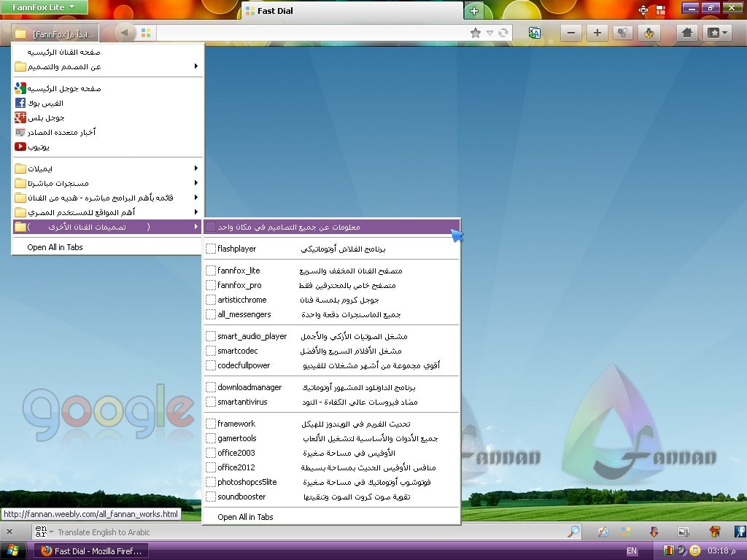Click the blue icon at the bottom-right corner of the bottom bar
This screenshot has width=747, height=560.
(x=740, y=532)
